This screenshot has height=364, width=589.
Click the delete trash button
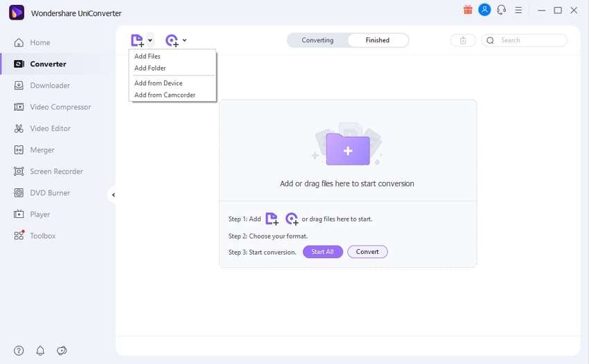tap(463, 40)
